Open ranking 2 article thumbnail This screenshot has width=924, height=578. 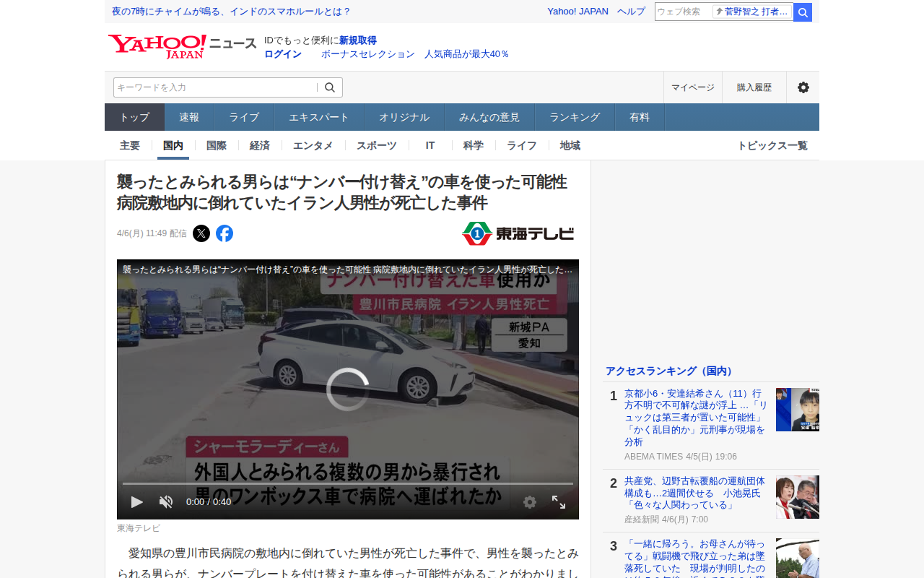pos(798,497)
